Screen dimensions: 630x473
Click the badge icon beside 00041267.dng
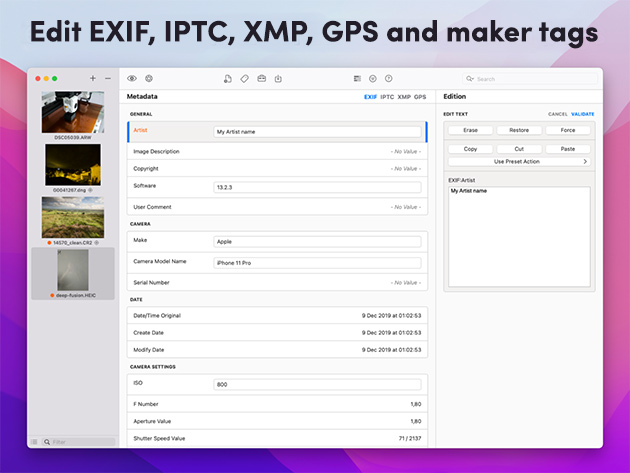[90, 190]
